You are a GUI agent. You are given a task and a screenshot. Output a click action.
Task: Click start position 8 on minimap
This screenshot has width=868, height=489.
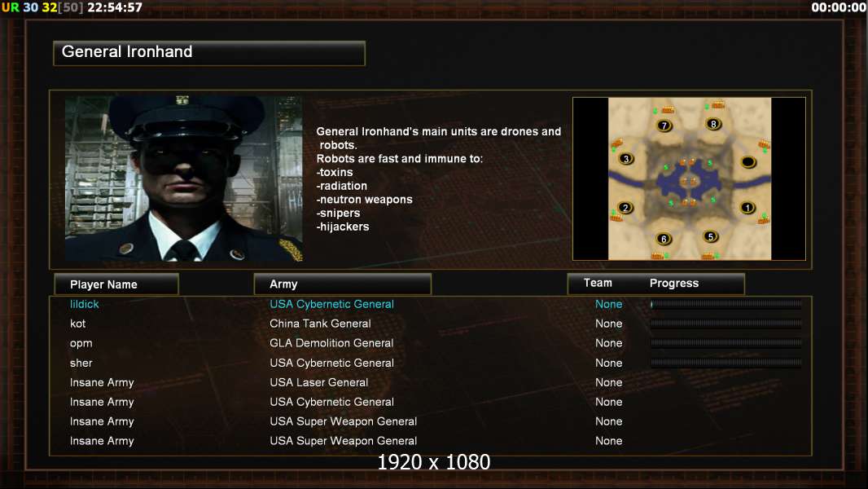(713, 124)
